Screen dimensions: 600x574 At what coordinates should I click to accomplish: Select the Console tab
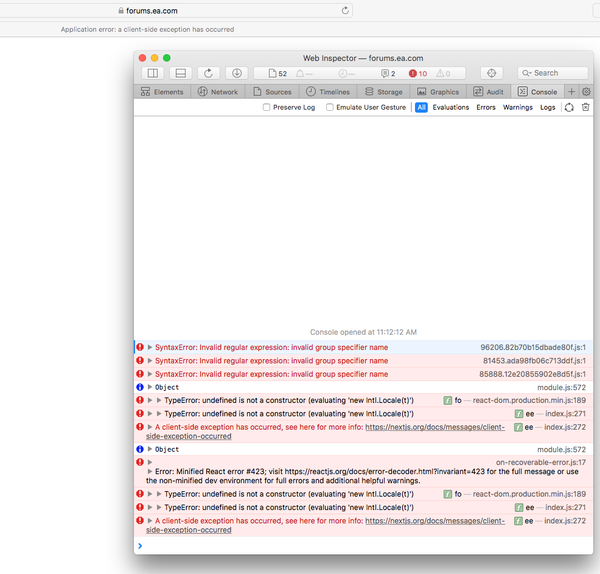point(537,92)
